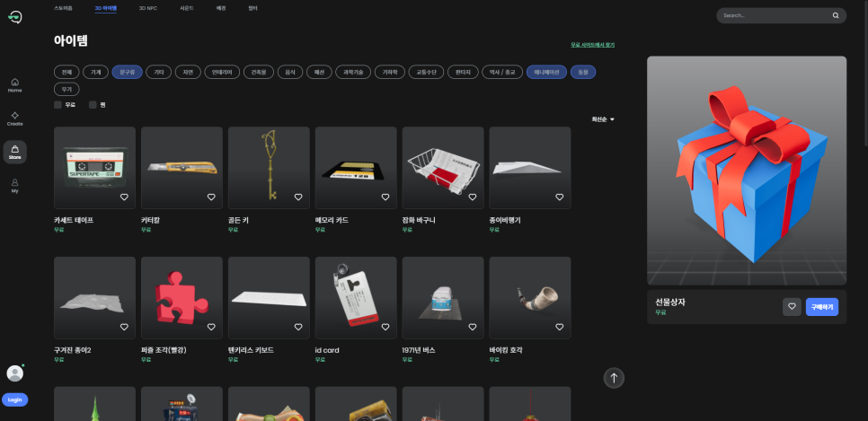The height and width of the screenshot is (421, 868).
Task: Toggle the 판타지 category filter chip
Action: coord(463,72)
